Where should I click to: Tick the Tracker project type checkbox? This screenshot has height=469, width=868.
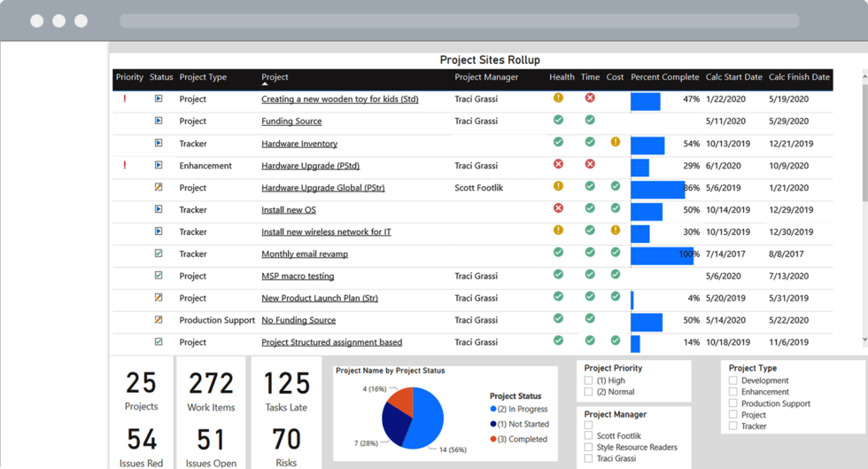point(733,426)
